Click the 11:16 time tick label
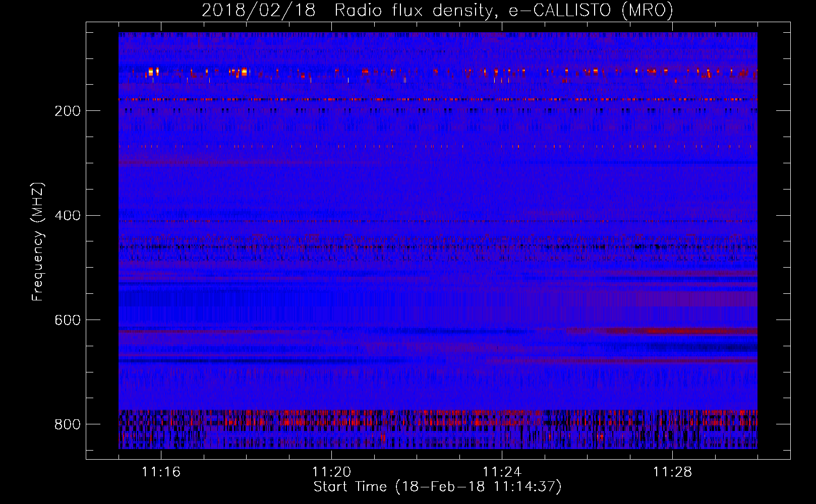Image resolution: width=816 pixels, height=504 pixels. 161,472
